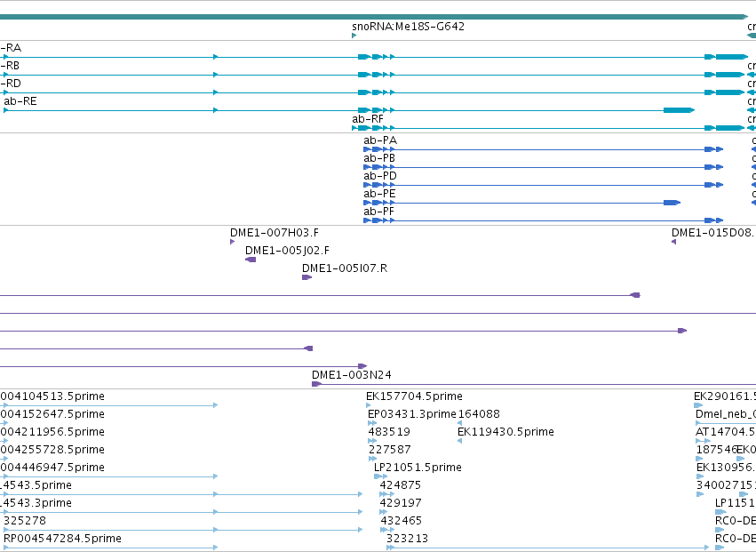
Task: Click the ab-PA protein label
Action: (x=380, y=140)
